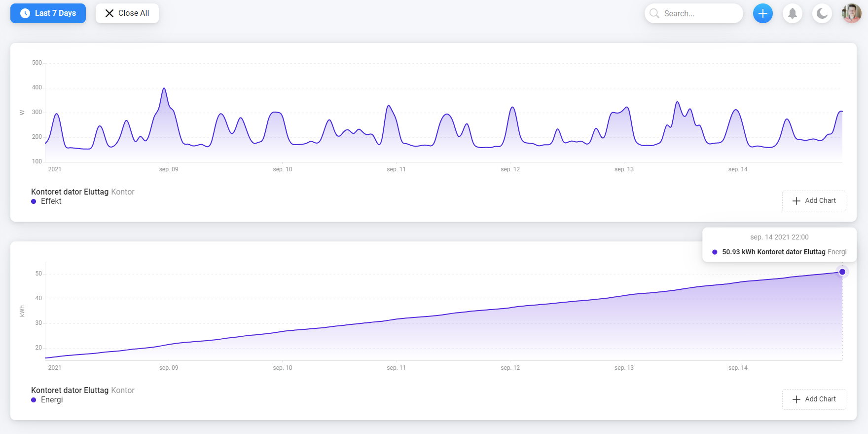Click the clock icon in Last 7 Days
The height and width of the screenshot is (434, 868).
25,13
